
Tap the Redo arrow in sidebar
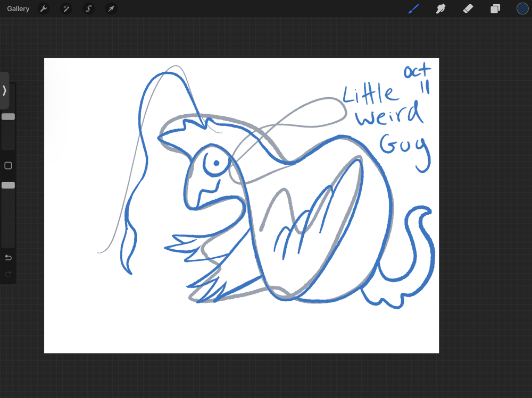(8, 274)
